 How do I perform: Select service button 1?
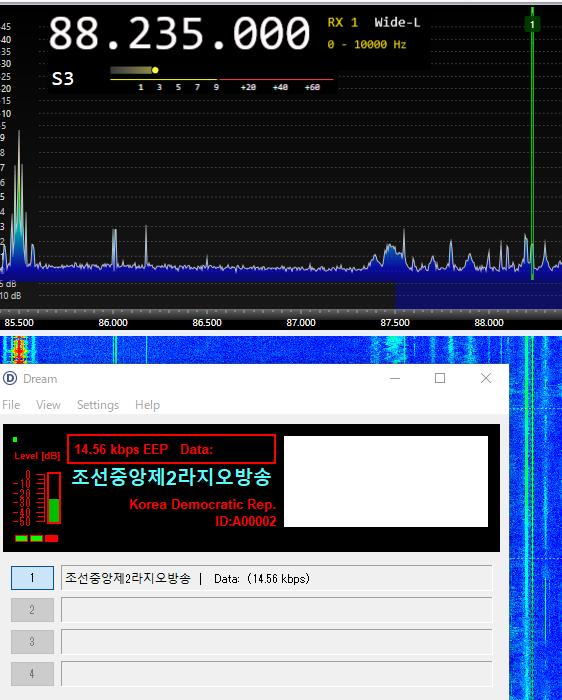[x=32, y=578]
